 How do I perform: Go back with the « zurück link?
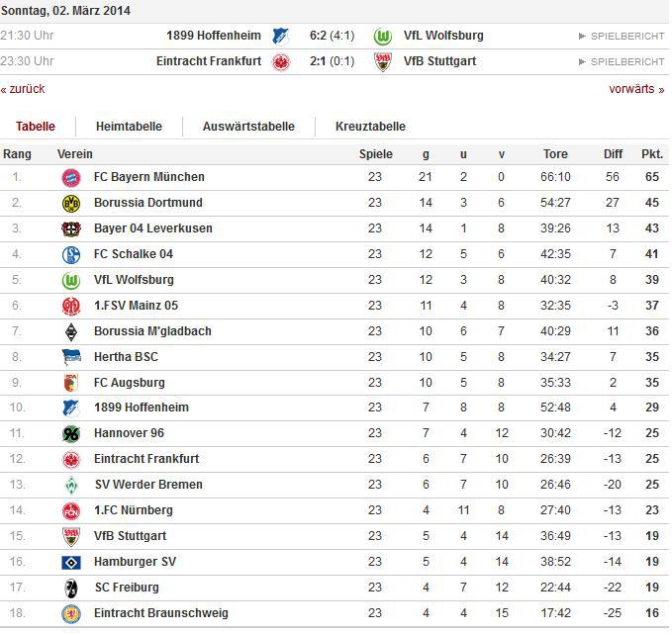pyautogui.click(x=23, y=89)
